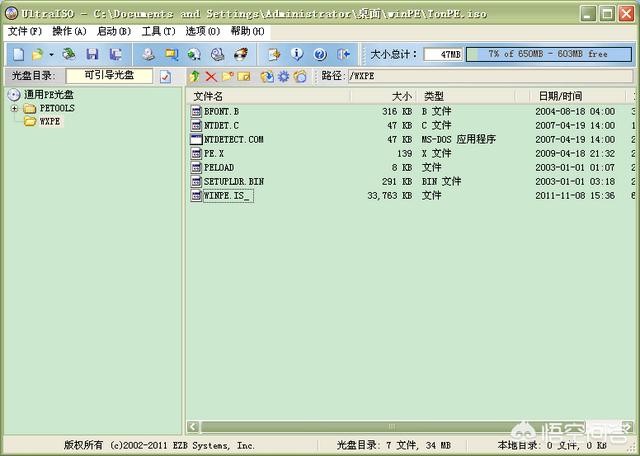Click the 33,763 KB size value
The width and height of the screenshot is (640, 456).
point(389,196)
